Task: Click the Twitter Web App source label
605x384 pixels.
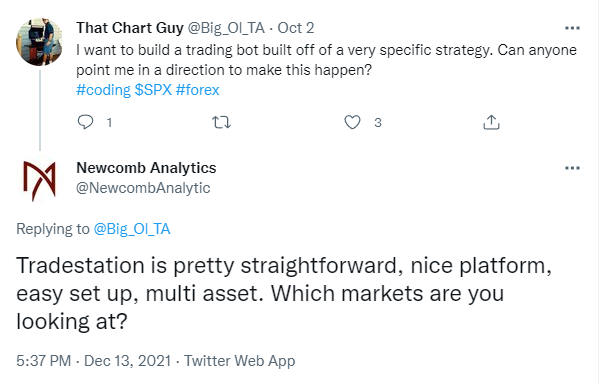Action: click(240, 361)
